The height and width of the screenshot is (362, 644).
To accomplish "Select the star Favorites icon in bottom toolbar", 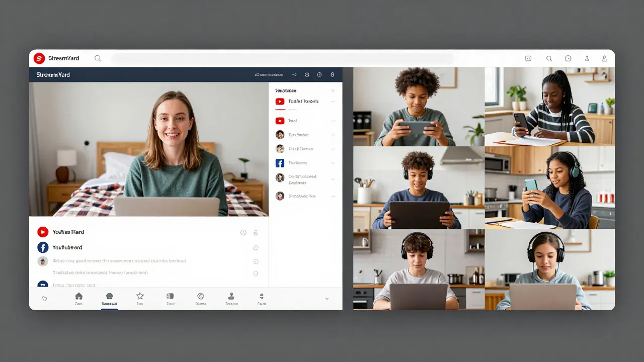I will click(139, 297).
